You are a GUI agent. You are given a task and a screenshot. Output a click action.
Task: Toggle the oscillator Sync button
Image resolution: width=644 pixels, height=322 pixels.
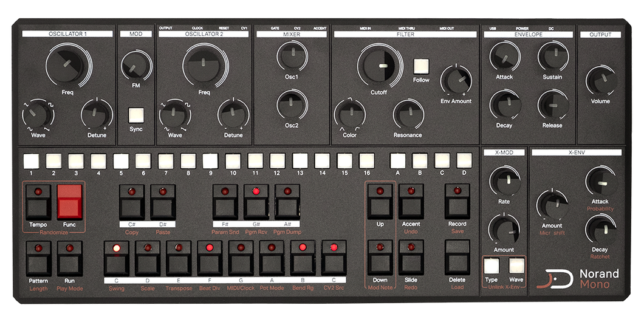tap(136, 115)
